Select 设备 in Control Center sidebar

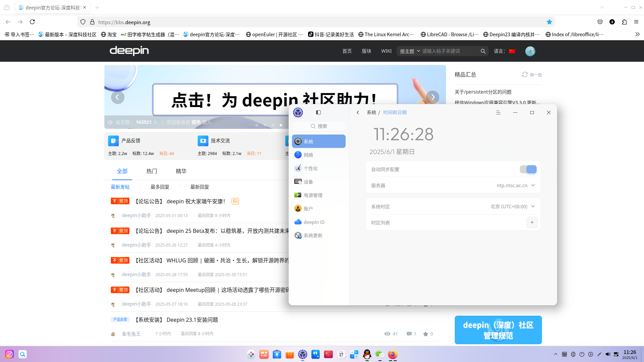319,182
